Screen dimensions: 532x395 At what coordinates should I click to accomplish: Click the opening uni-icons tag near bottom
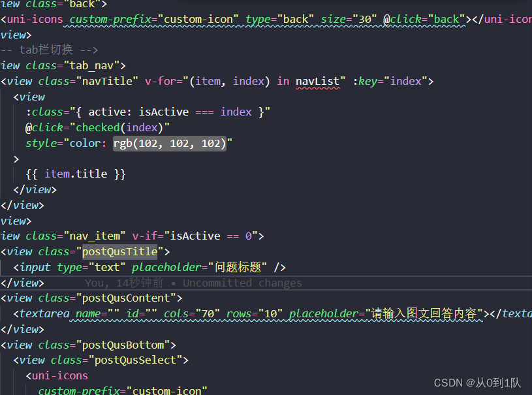click(x=57, y=375)
